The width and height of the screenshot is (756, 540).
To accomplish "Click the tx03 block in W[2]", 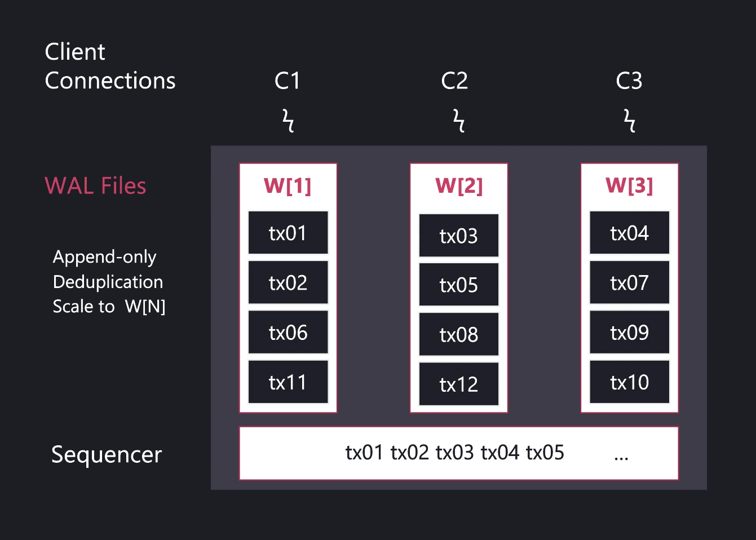I will point(459,236).
